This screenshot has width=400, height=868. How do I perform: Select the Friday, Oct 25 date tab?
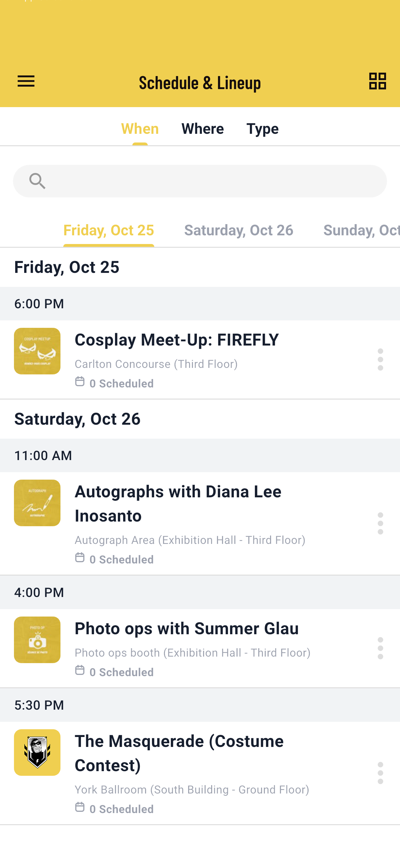(x=109, y=230)
